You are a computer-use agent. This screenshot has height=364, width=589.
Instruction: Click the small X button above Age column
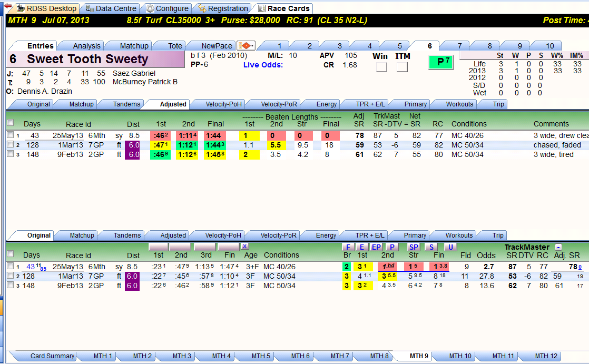[x=244, y=247]
